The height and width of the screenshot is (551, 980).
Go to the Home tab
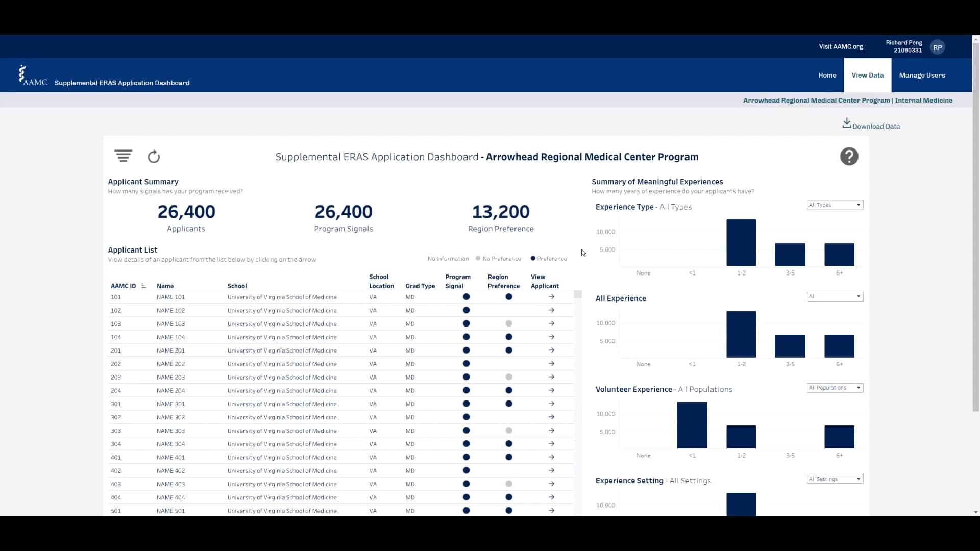827,75
